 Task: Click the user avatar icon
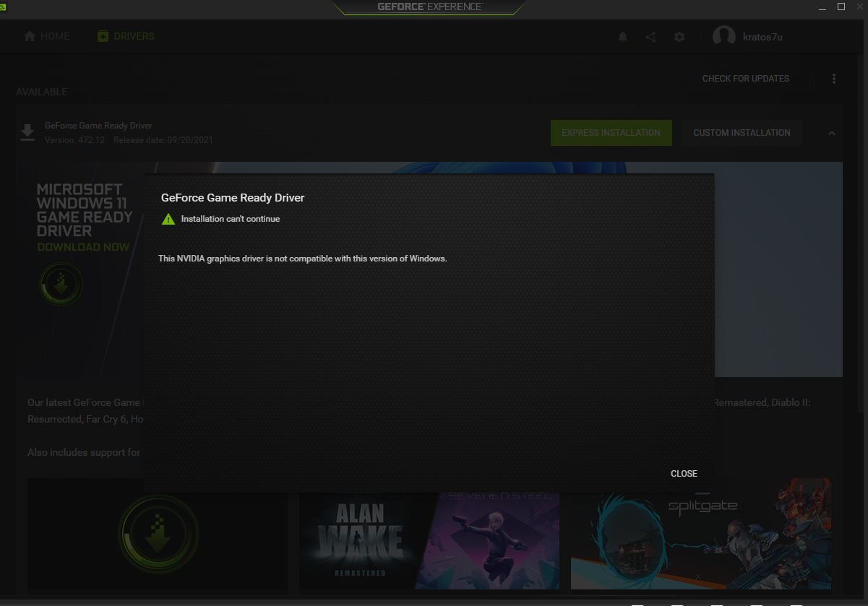tap(724, 36)
